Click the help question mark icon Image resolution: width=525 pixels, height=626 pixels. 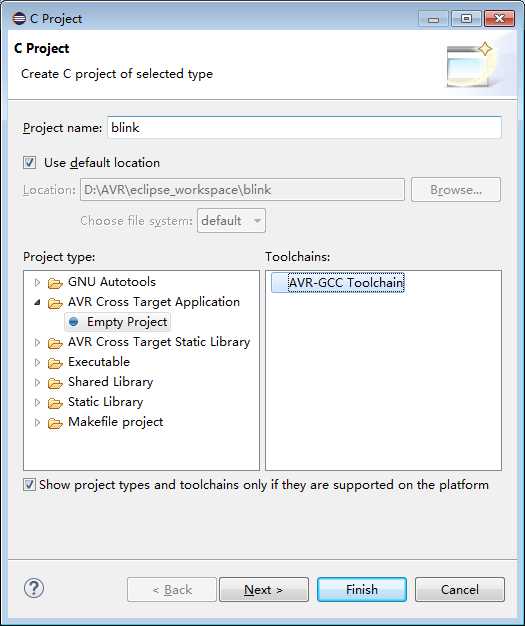tap(34, 588)
